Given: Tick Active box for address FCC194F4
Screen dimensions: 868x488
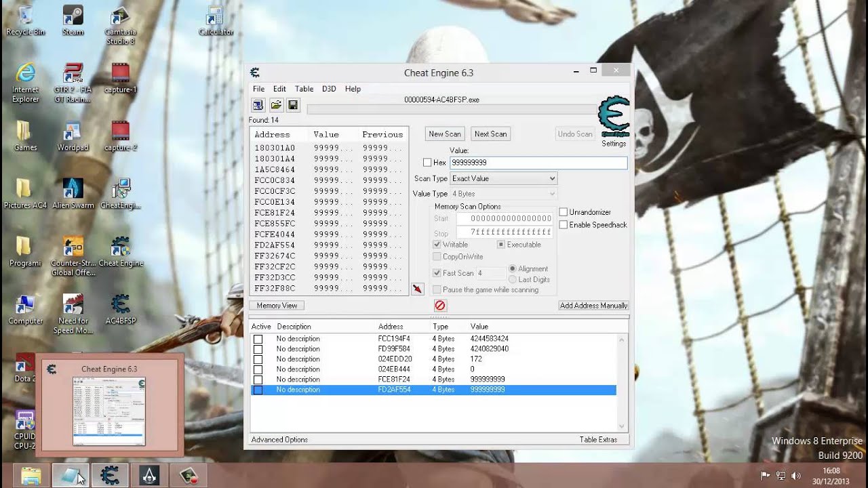Looking at the screenshot, I should point(258,339).
